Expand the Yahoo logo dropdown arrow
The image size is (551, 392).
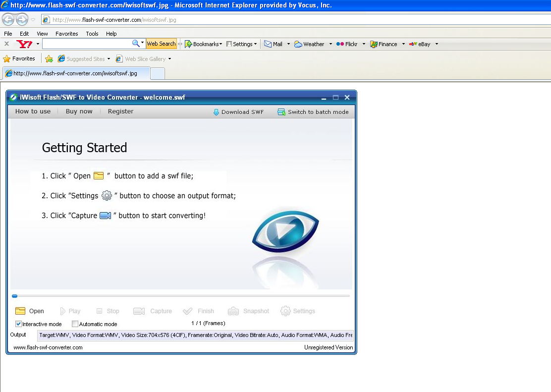pyautogui.click(x=38, y=44)
